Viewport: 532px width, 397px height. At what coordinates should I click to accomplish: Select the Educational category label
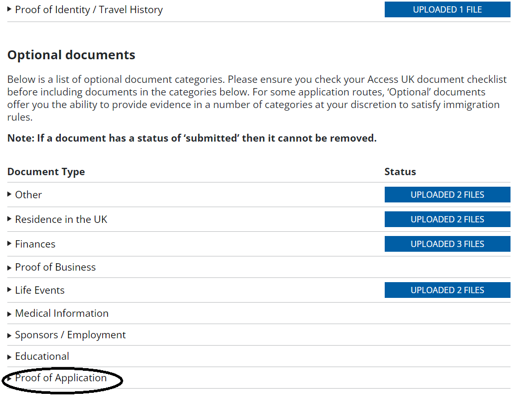(x=42, y=356)
